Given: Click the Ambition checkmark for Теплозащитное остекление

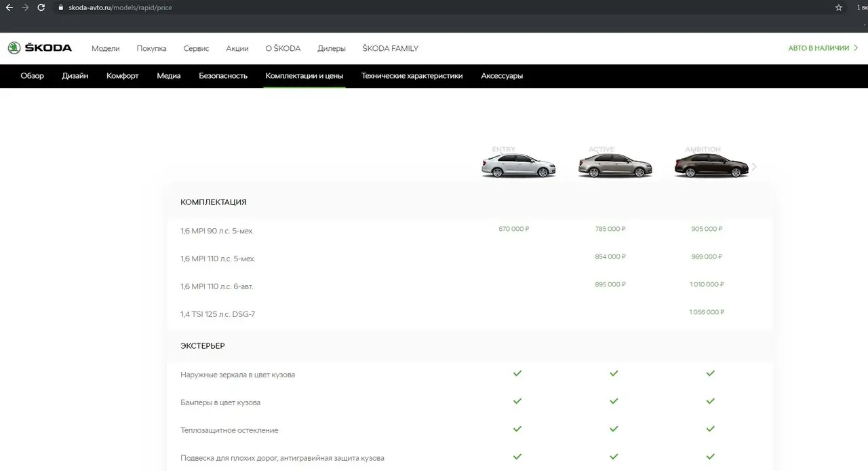Looking at the screenshot, I should tap(711, 429).
